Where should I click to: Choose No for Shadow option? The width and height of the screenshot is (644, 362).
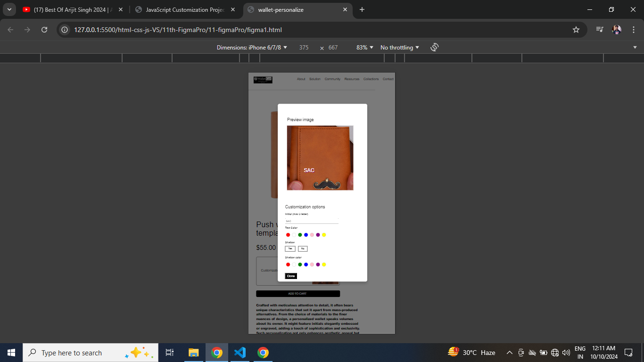pos(303,248)
